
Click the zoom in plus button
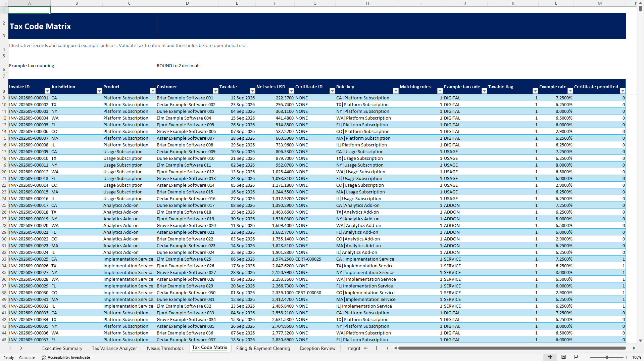626,357
